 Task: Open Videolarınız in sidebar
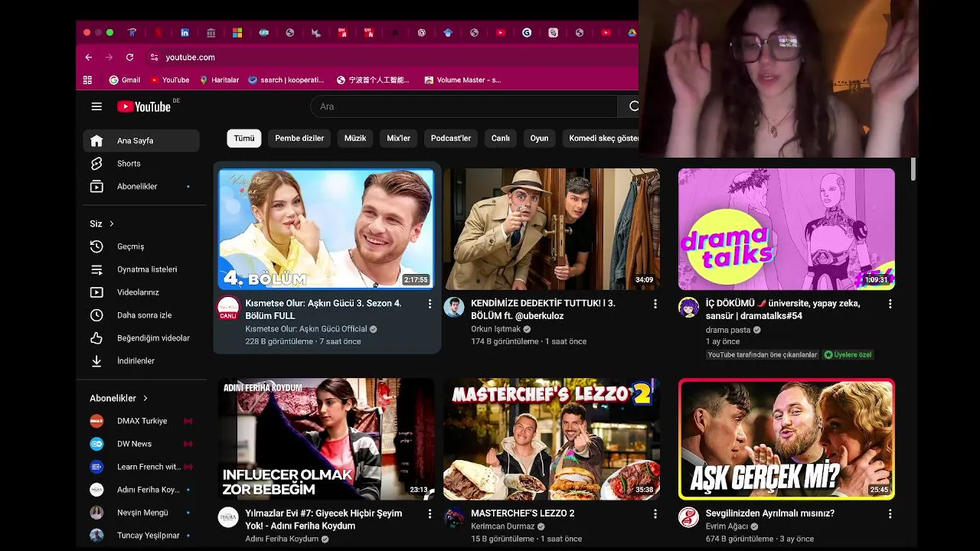click(142, 292)
